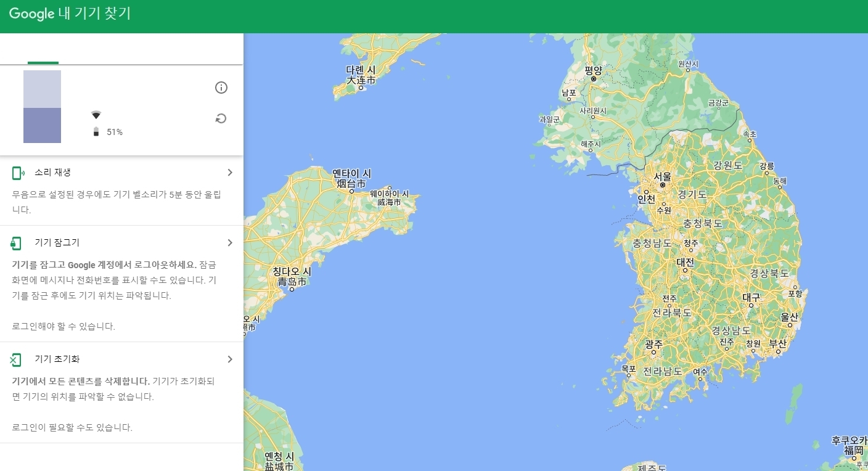Expand the 소리 재생 section chevron

click(x=229, y=173)
